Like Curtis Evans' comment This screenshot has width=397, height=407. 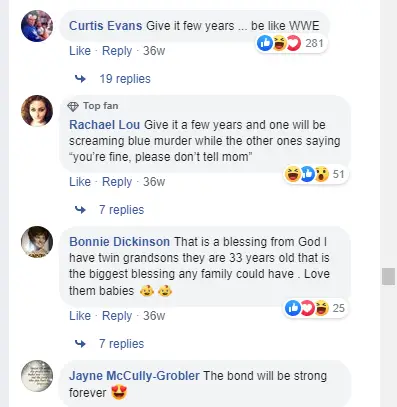(x=80, y=51)
